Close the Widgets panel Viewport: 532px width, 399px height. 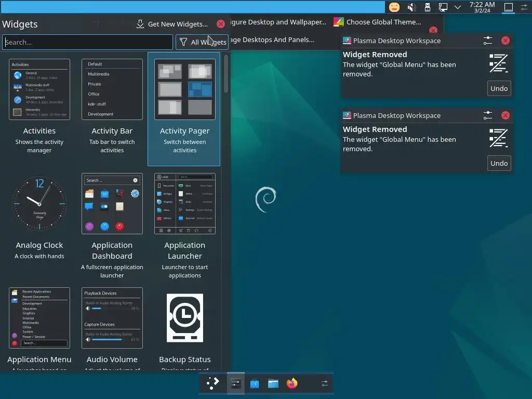[x=220, y=24]
